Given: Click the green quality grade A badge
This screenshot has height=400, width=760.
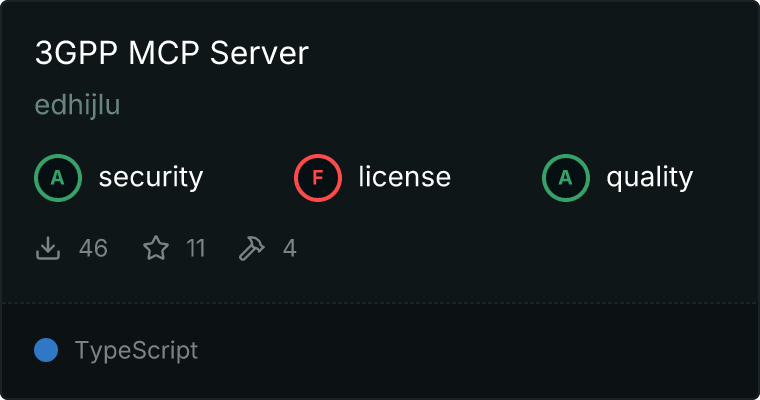Looking at the screenshot, I should point(566,178).
